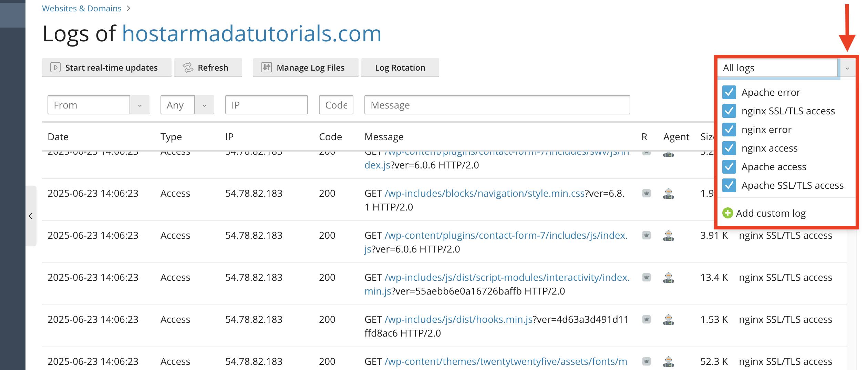Open the From date dropdown arrow
This screenshot has height=370, width=868.
(140, 105)
